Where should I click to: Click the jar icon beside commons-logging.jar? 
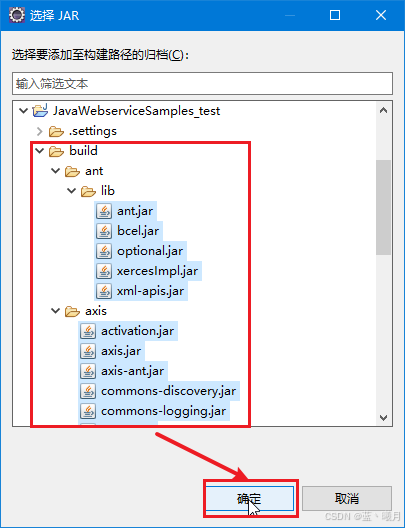[88, 411]
